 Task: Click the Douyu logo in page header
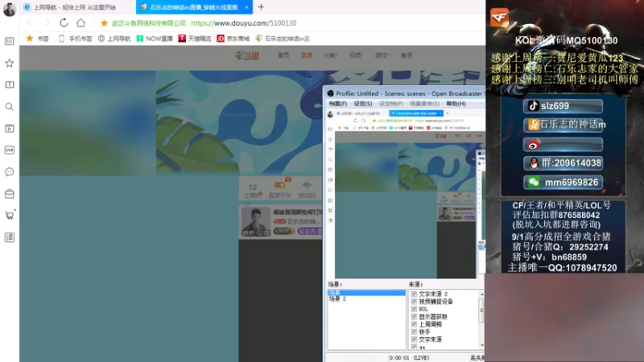247,56
